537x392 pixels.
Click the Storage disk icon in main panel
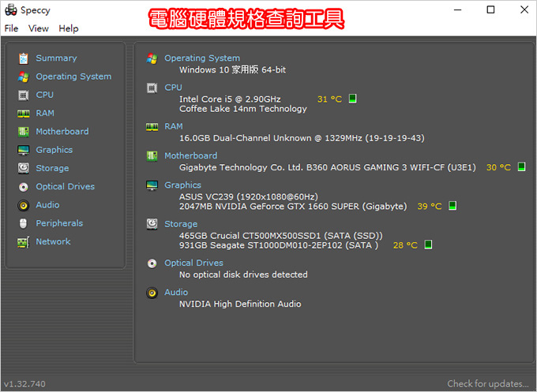pos(152,224)
